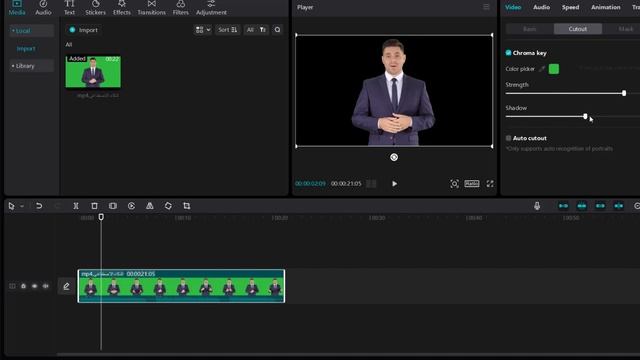Screen dimensions: 640x360
Task: Click the rotate handle below the video frame
Action: pyautogui.click(x=394, y=157)
